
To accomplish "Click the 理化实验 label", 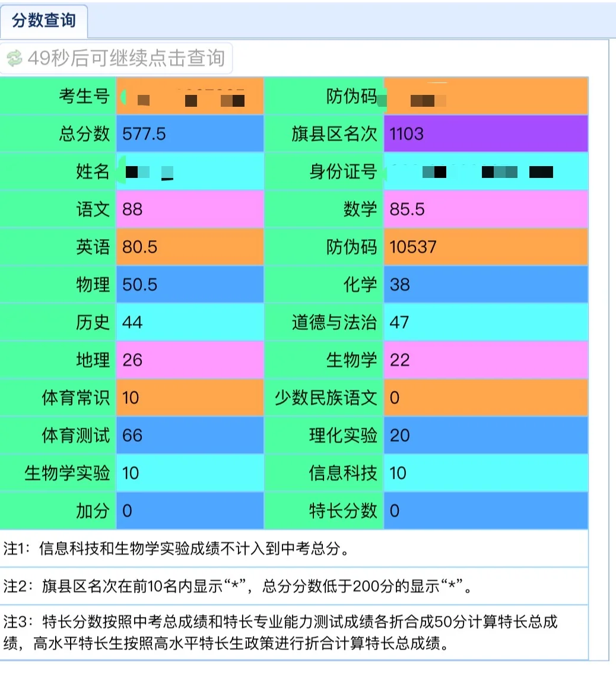I will [343, 435].
